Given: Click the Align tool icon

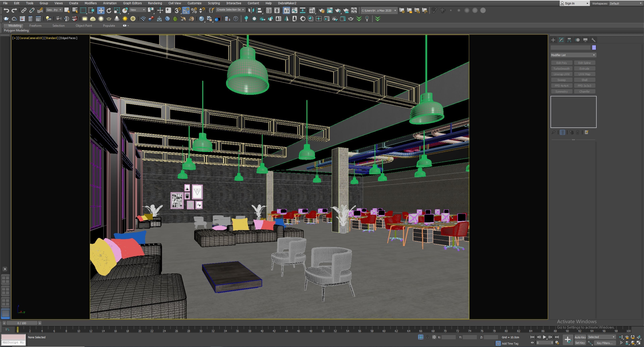Looking at the screenshot, I should [259, 10].
